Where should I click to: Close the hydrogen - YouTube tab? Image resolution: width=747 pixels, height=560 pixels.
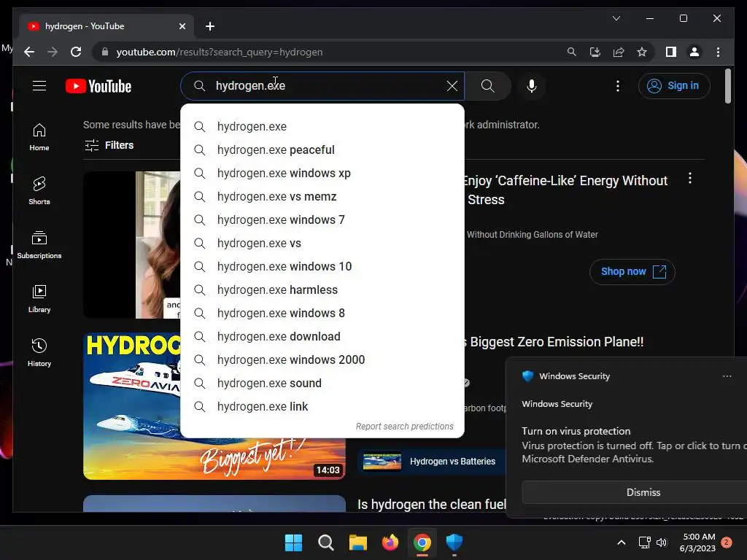(x=182, y=26)
